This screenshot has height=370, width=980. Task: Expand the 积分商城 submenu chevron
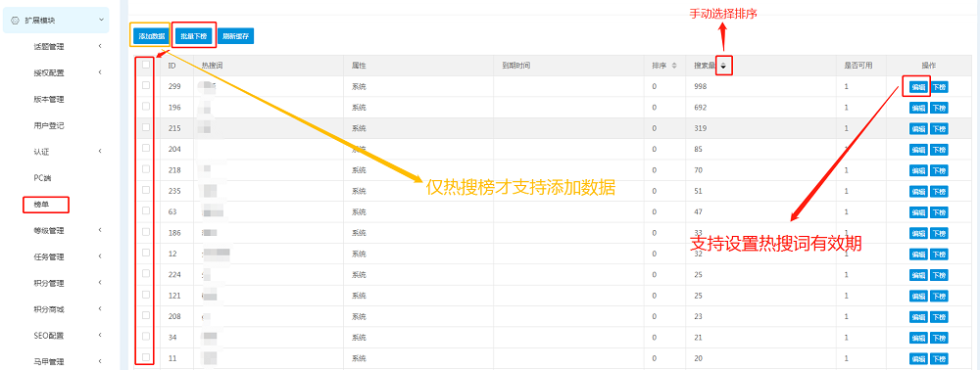100,309
